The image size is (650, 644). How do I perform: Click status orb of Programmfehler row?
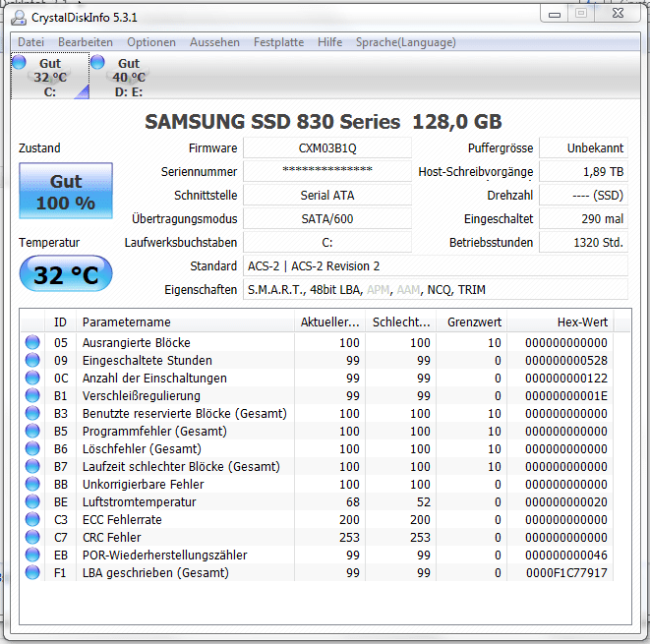pyautogui.click(x=32, y=431)
